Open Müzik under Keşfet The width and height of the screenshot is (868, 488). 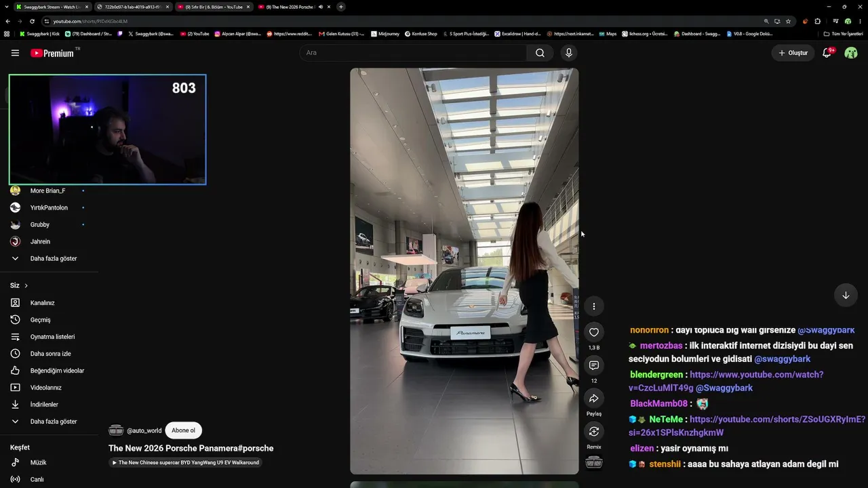(38, 462)
